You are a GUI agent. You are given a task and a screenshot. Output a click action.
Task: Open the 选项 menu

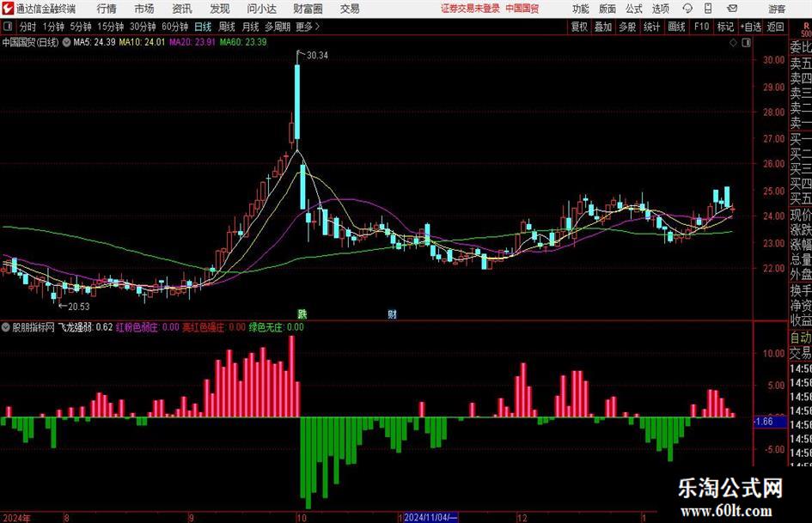660,9
